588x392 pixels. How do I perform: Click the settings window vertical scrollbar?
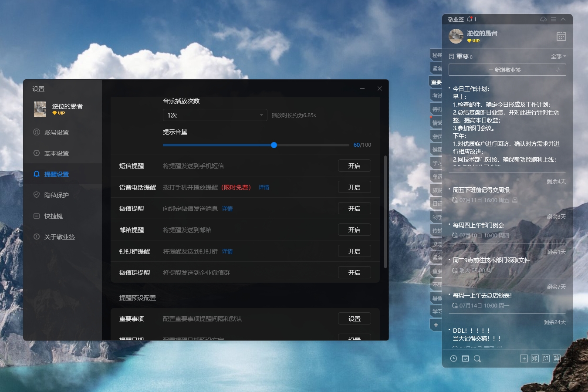click(385, 212)
